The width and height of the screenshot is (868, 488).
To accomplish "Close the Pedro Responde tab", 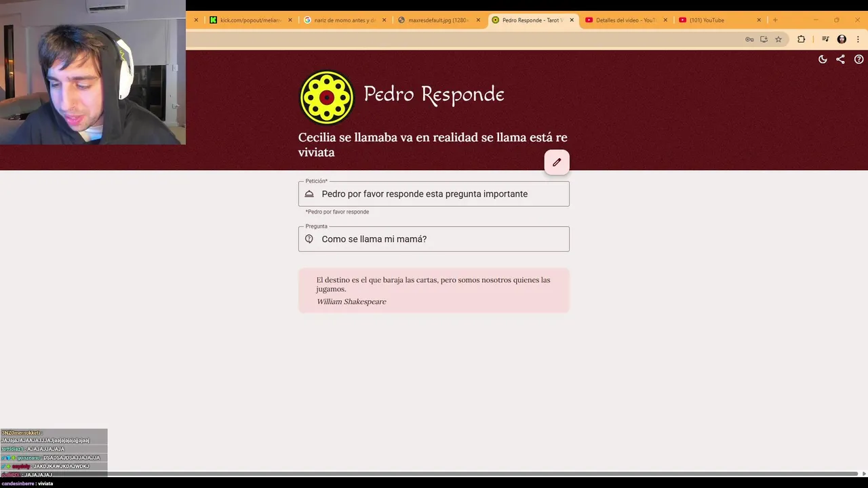I will tap(572, 20).
